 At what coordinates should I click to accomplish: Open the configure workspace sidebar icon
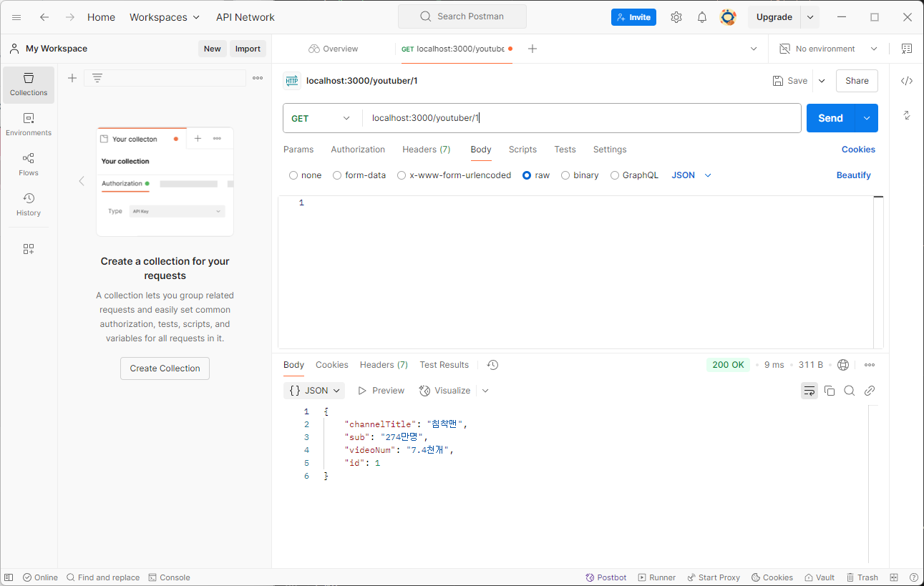point(29,249)
